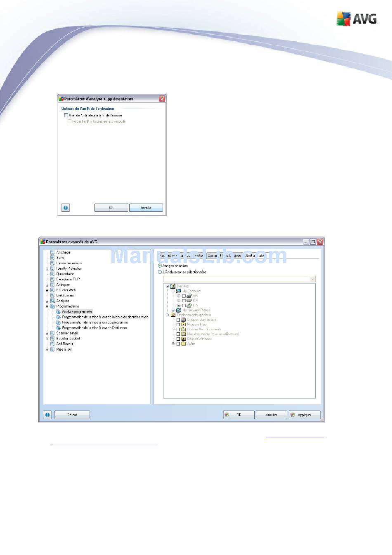Click the help icon in the AVG advanced settings window
Screen dimensions: 392x555
click(47, 415)
